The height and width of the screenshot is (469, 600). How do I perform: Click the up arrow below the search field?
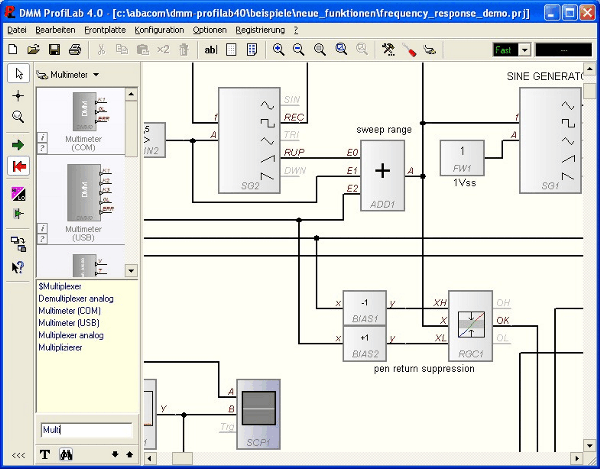129,454
